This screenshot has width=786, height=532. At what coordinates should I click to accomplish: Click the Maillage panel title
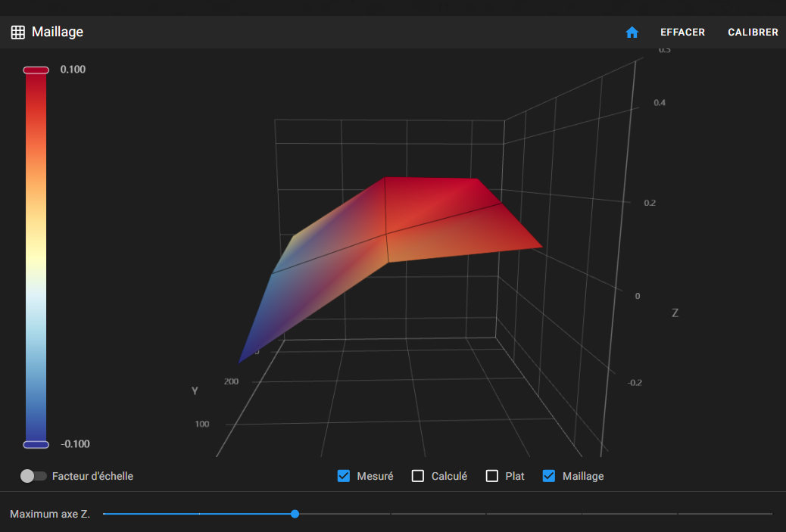[58, 32]
